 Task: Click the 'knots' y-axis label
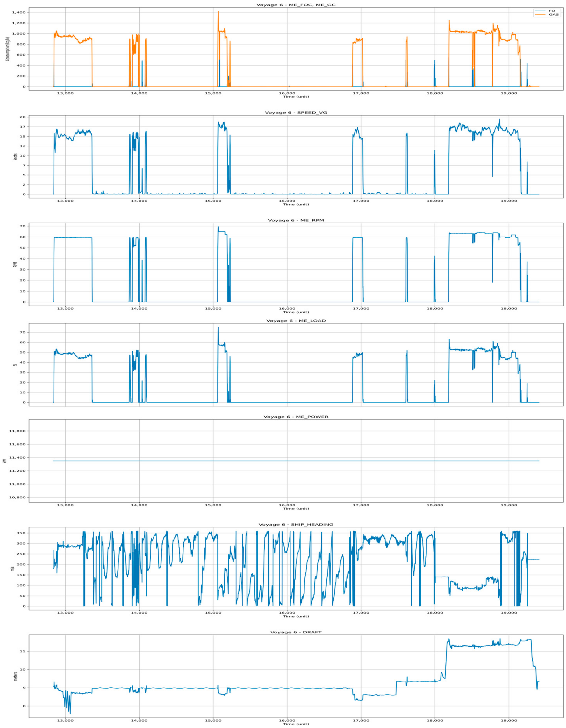pyautogui.click(x=15, y=157)
